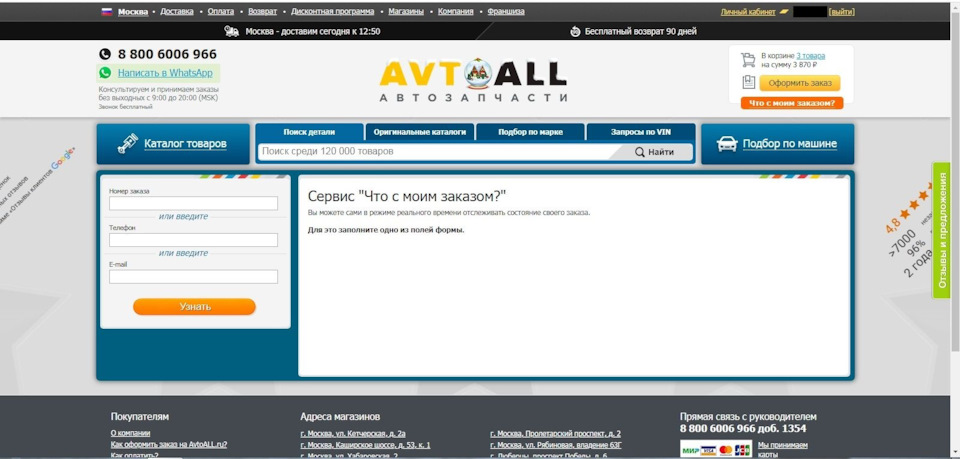Click the Адреса магазинов footer heading
Viewport: 960px width, 459px height.
pos(340,417)
